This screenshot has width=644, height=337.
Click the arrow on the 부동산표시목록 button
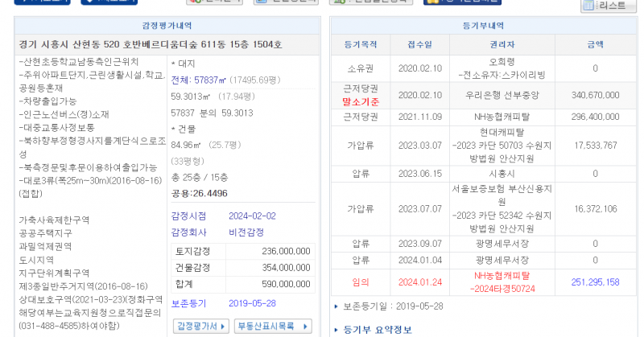click(x=306, y=326)
